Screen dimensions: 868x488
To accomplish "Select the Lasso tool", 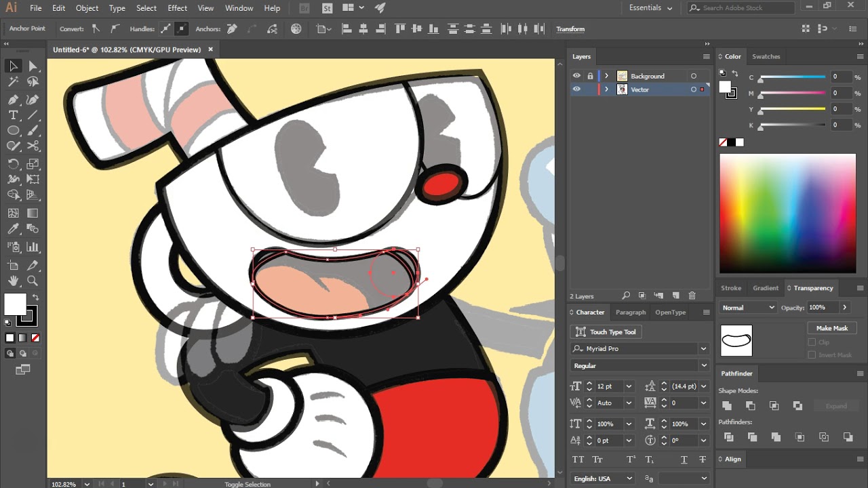I will click(33, 82).
